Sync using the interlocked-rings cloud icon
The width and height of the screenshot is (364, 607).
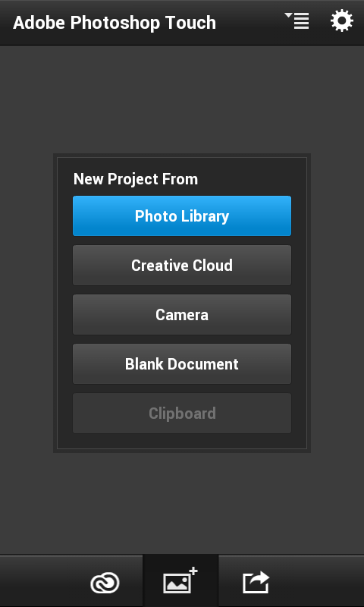coord(105,583)
